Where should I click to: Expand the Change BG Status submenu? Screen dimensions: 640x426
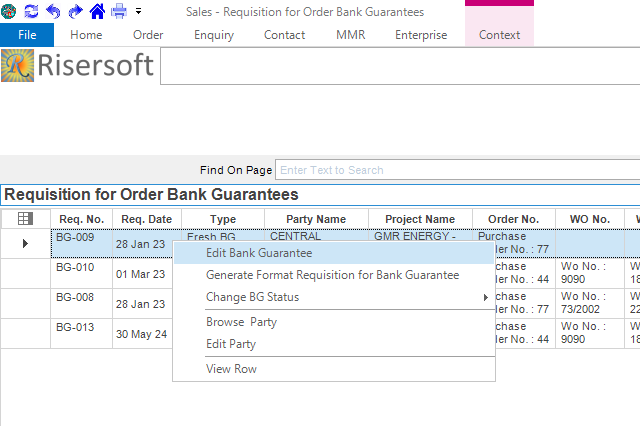click(x=486, y=297)
